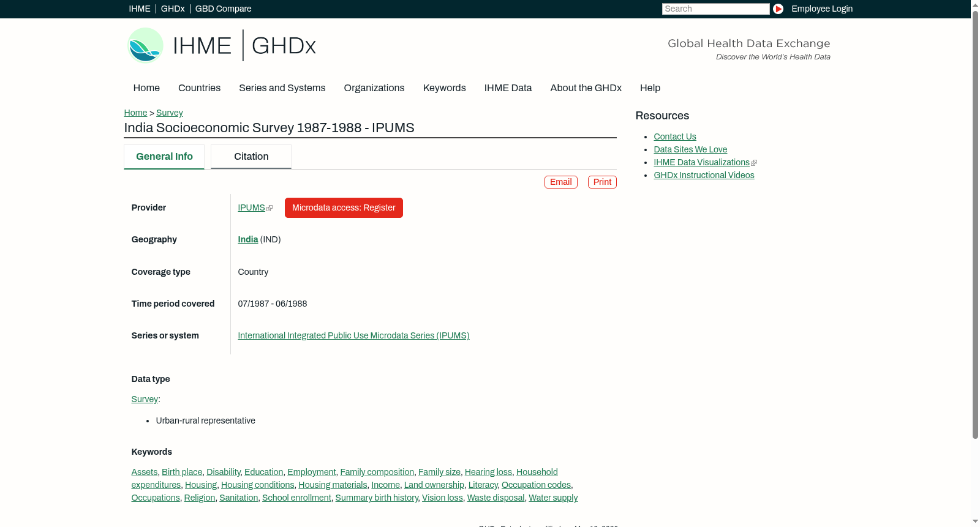Viewport: 980px width, 527px height.
Task: Open the Employment keyword
Action: coord(312,472)
